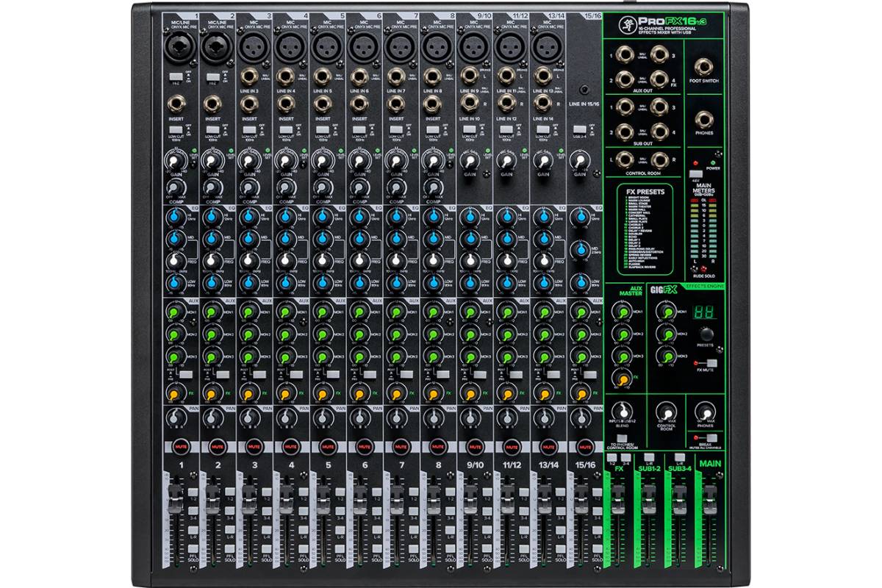The height and width of the screenshot is (588, 882).
Task: Click the Pan knob on channel 5
Action: click(x=320, y=419)
